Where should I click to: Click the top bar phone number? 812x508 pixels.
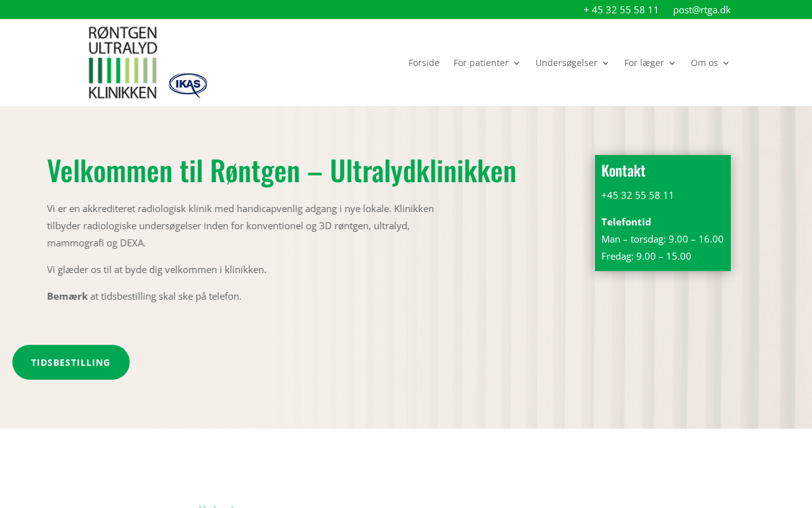coord(621,10)
